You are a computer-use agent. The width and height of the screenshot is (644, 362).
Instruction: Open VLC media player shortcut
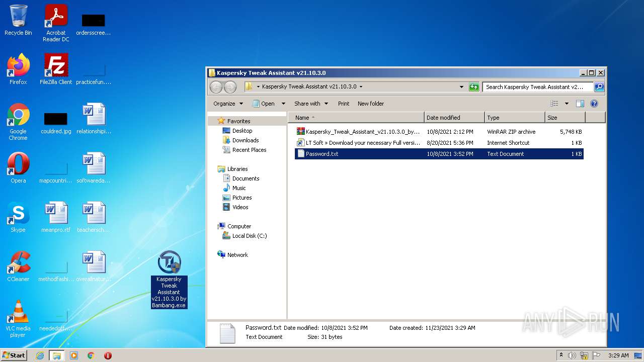[18, 319]
